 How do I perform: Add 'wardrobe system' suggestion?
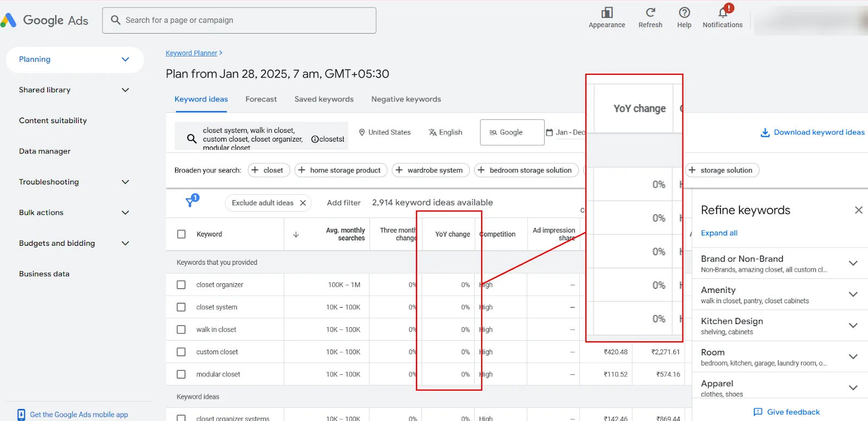pyautogui.click(x=431, y=170)
